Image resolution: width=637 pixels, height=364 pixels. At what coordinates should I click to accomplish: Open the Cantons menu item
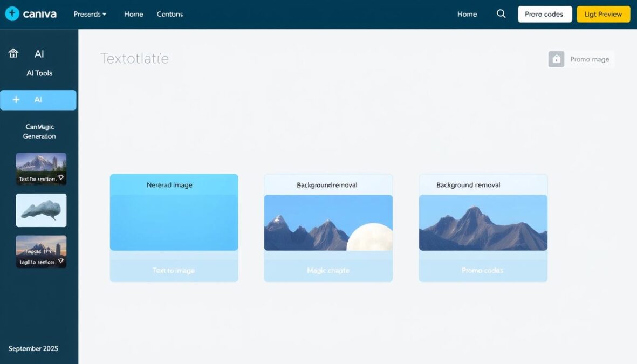coord(170,14)
